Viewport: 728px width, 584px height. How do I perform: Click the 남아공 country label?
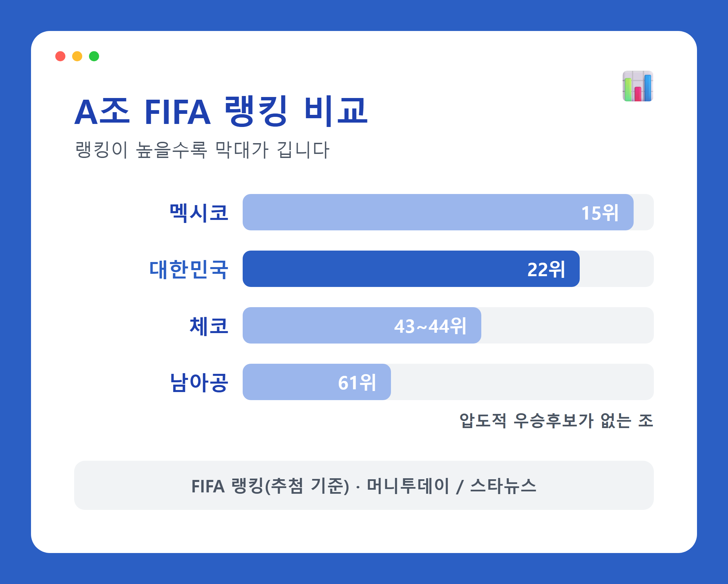coord(199,383)
